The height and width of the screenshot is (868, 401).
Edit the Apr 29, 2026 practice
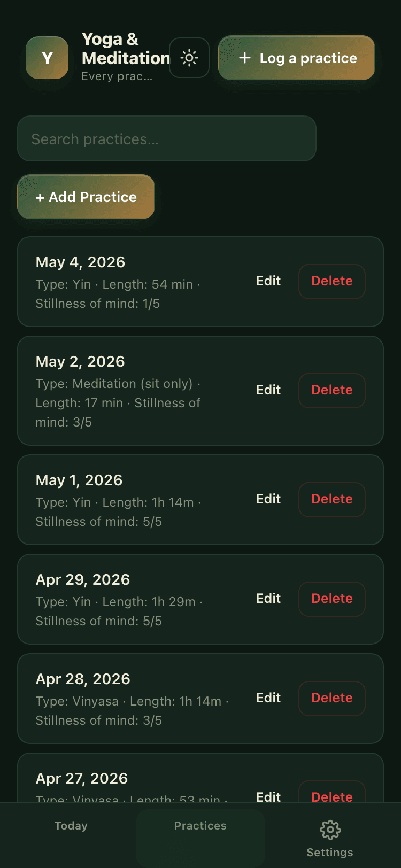[268, 599]
